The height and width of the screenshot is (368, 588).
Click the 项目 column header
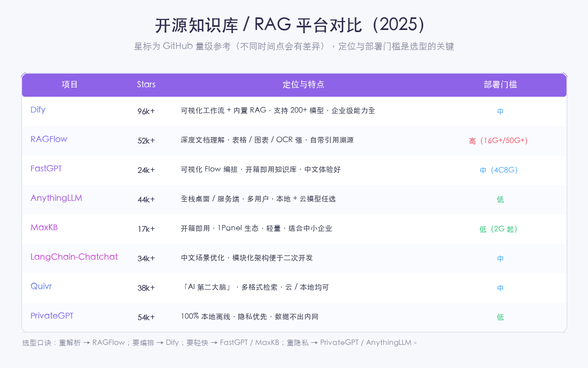click(x=70, y=85)
